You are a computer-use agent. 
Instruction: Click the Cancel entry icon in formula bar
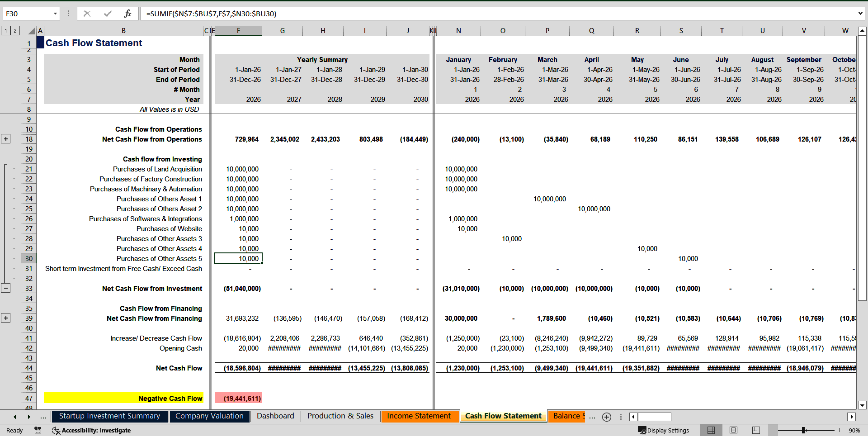click(87, 14)
